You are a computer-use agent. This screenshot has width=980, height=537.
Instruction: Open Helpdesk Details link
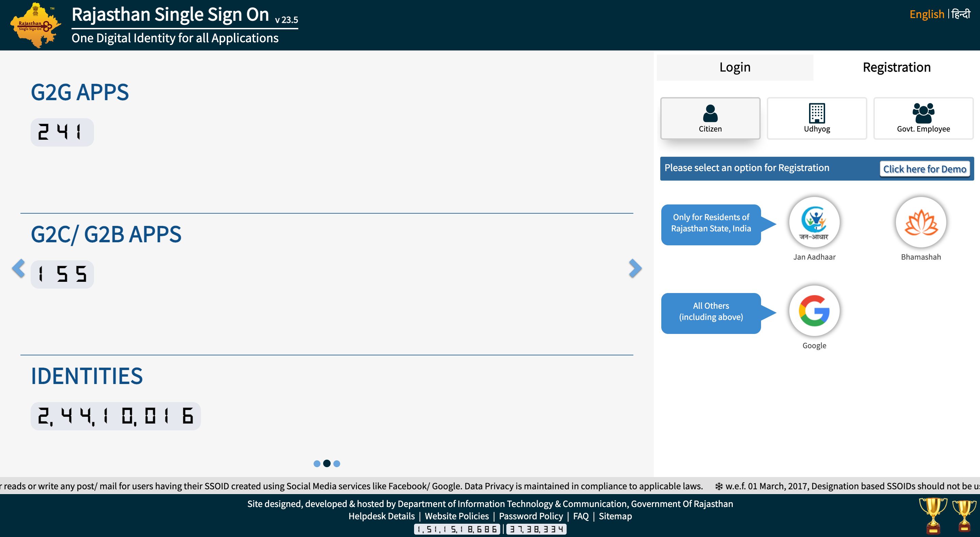coord(382,516)
